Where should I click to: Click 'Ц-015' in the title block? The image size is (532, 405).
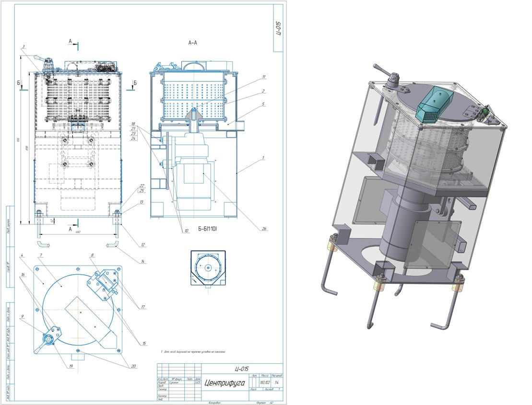[x=242, y=369]
